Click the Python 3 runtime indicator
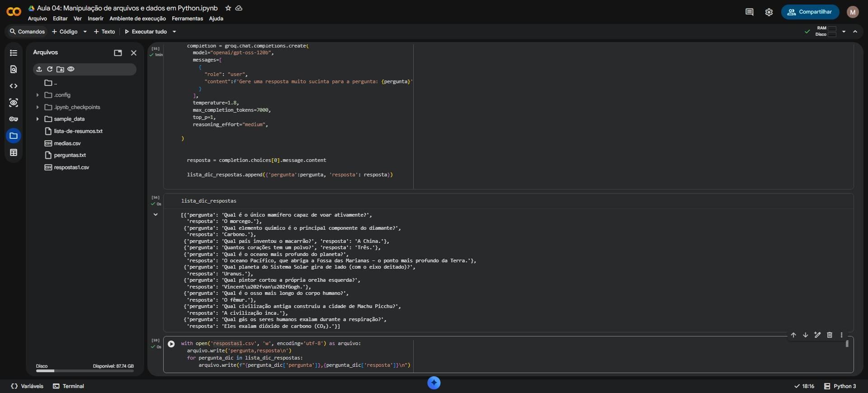 [840, 386]
